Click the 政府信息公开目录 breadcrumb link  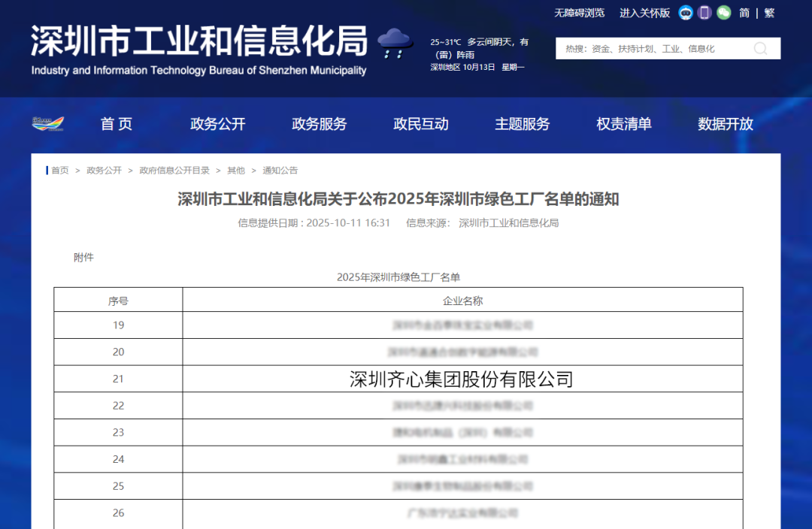(174, 171)
